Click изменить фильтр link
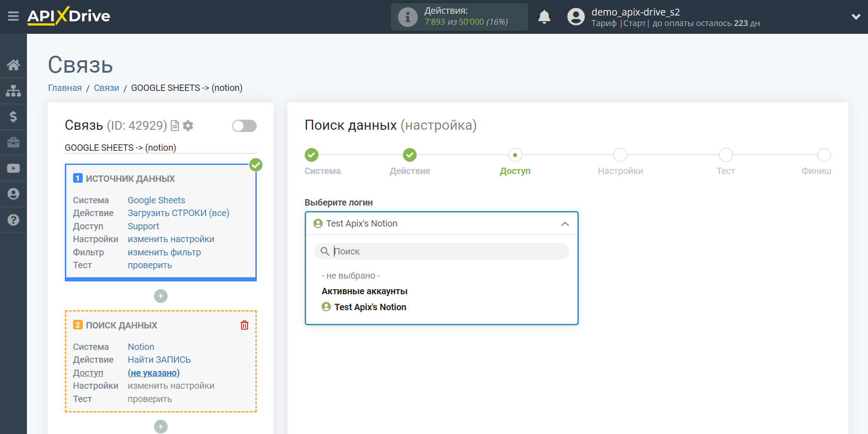 (164, 252)
